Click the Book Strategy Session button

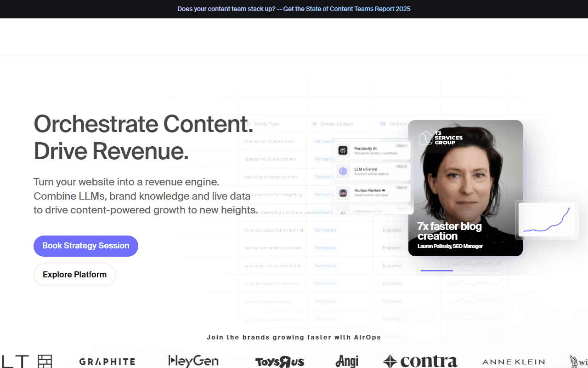pos(86,246)
